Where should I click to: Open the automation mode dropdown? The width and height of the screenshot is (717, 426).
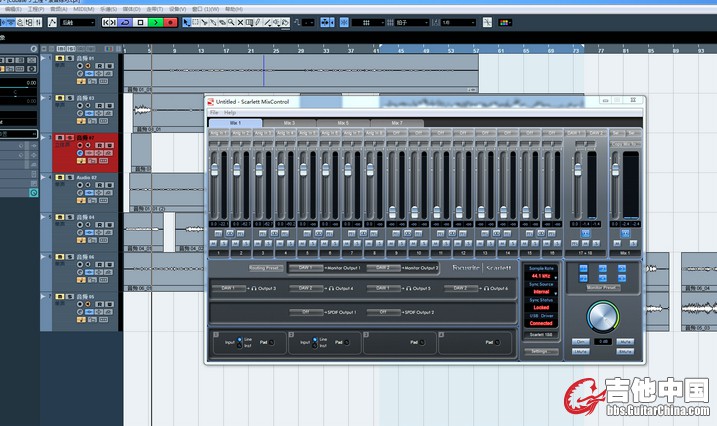pos(78,22)
